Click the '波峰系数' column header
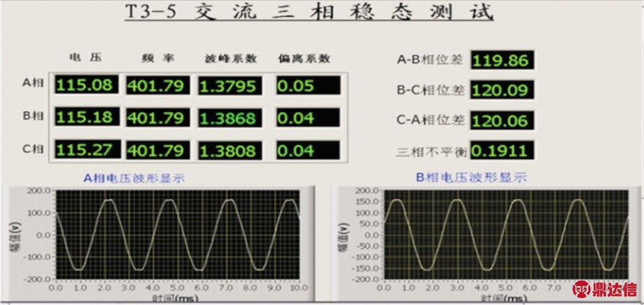Screen dimensions: 644x305 click(x=231, y=59)
